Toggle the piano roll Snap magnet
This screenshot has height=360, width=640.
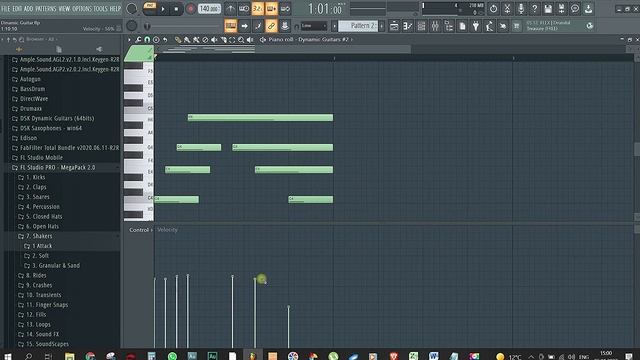147,40
